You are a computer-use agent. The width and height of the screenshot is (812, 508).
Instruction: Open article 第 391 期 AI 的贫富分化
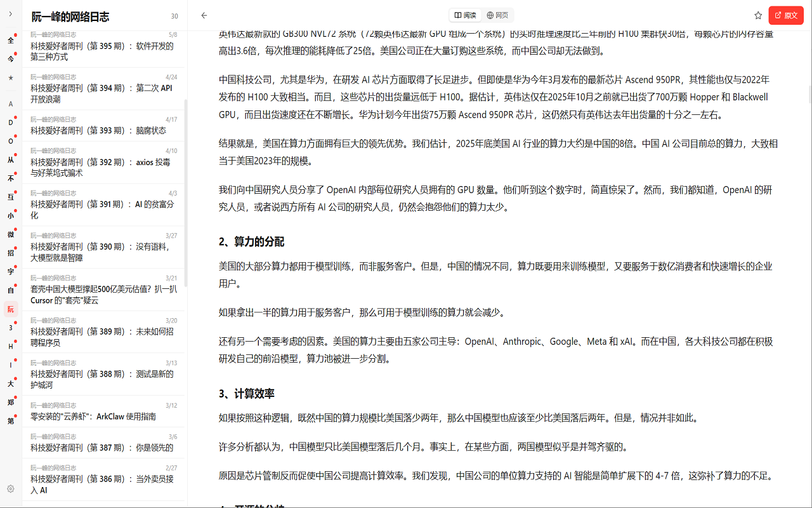point(105,205)
